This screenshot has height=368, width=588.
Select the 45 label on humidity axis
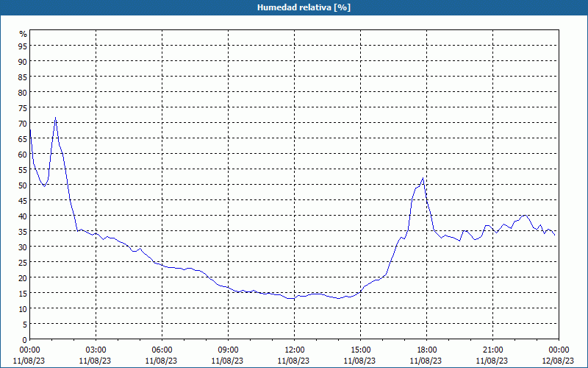[23, 201]
